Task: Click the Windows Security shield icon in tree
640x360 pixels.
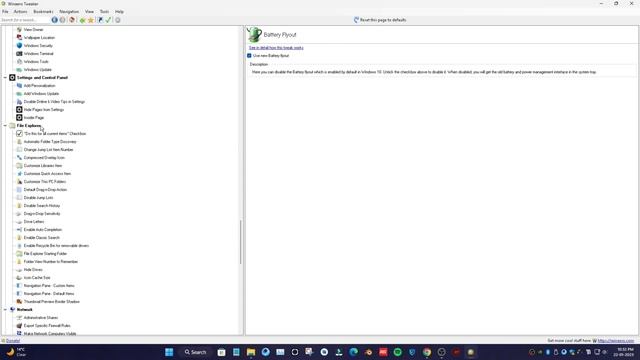Action: [19, 46]
